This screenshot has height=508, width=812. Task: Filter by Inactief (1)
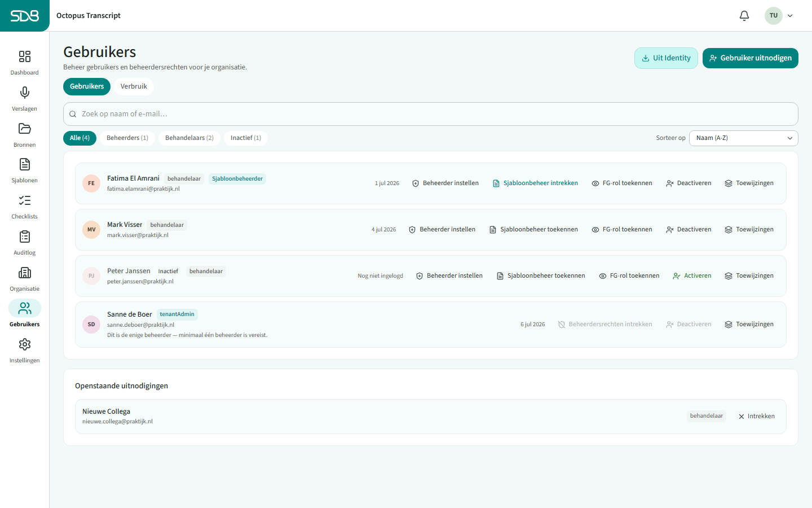click(x=246, y=138)
